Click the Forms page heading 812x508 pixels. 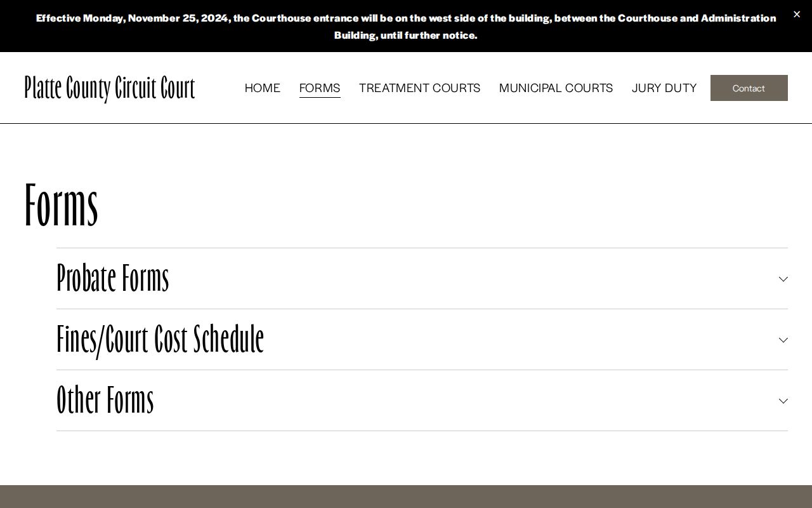(x=62, y=204)
